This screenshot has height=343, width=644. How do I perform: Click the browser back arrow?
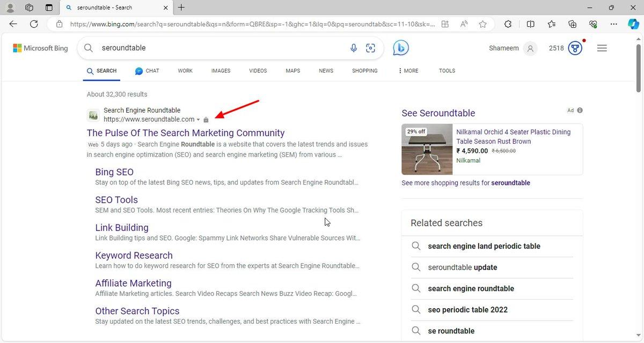(x=13, y=24)
